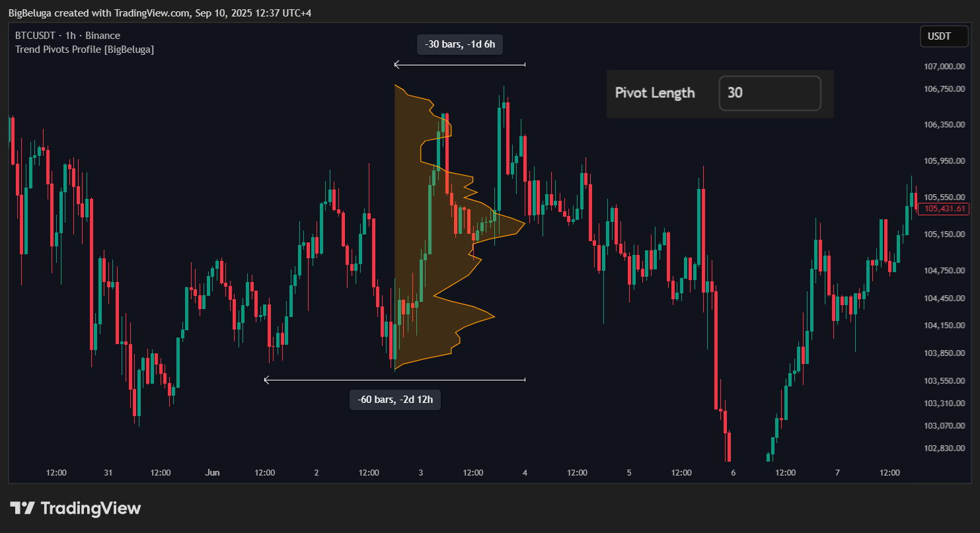Click the "3" date label on time axis
Image resolution: width=980 pixels, height=533 pixels.
(421, 473)
